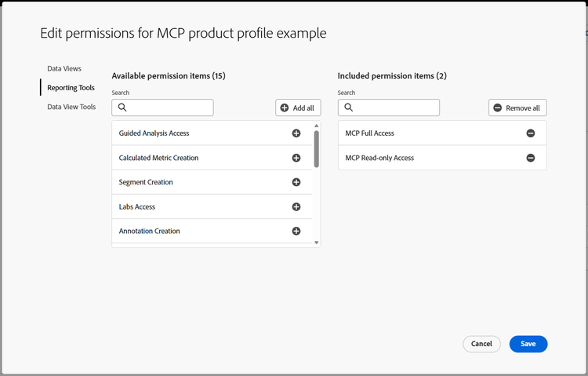Click the scroll down arrow of available list

click(x=317, y=243)
